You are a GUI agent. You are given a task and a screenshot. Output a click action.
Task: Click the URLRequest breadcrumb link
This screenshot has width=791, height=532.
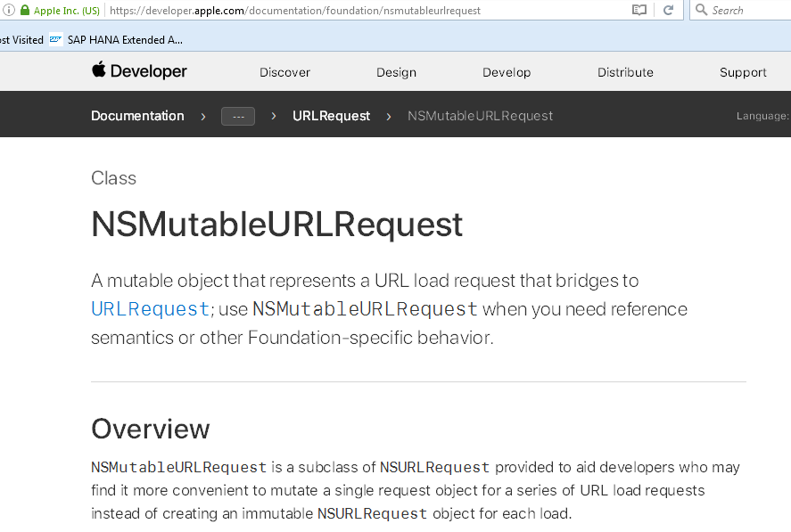331,116
